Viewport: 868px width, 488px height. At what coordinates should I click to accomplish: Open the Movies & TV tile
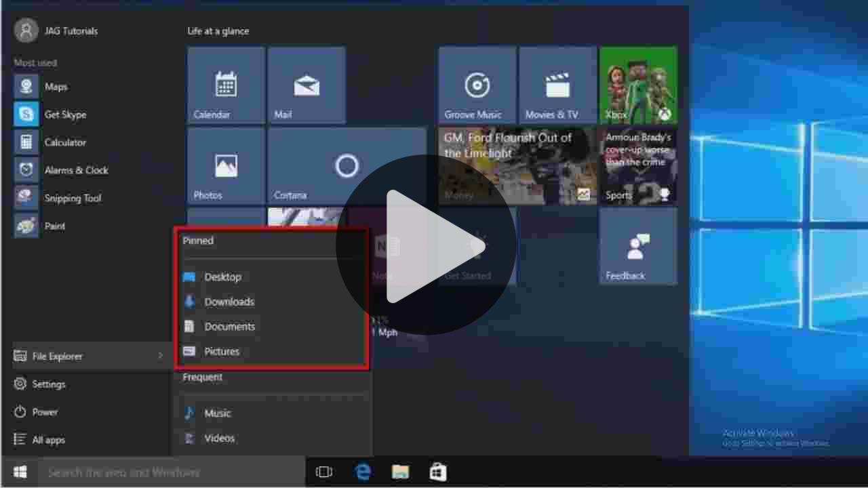coord(557,85)
